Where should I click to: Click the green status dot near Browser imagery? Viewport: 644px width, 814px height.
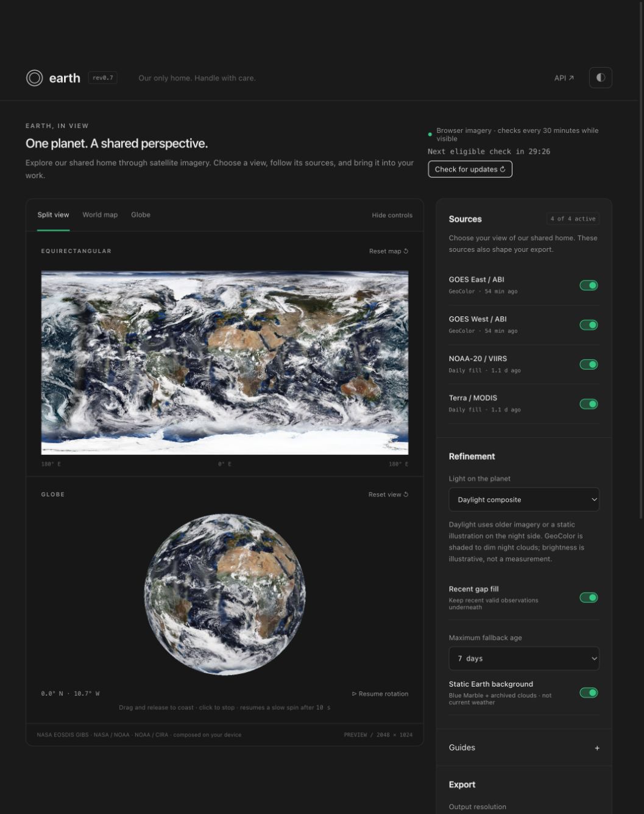point(430,134)
